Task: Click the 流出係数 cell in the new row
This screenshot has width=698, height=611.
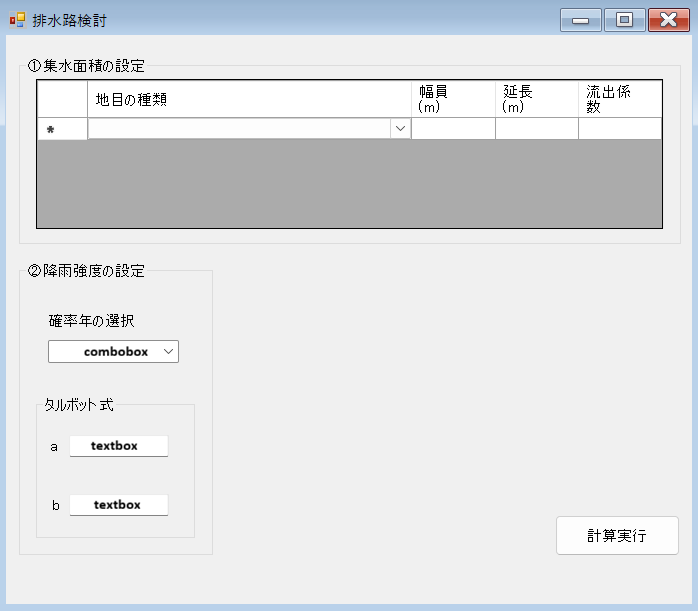Action: (620, 129)
